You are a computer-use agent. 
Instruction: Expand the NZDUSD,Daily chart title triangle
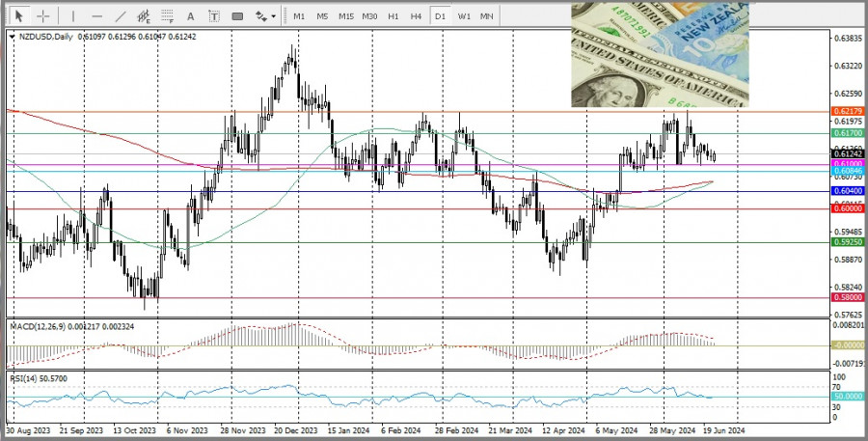coord(12,37)
